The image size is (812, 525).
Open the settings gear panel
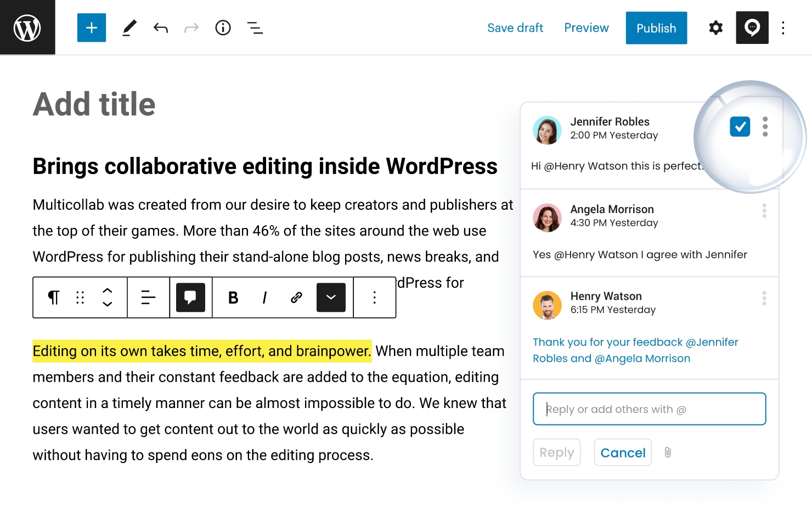[x=715, y=27]
